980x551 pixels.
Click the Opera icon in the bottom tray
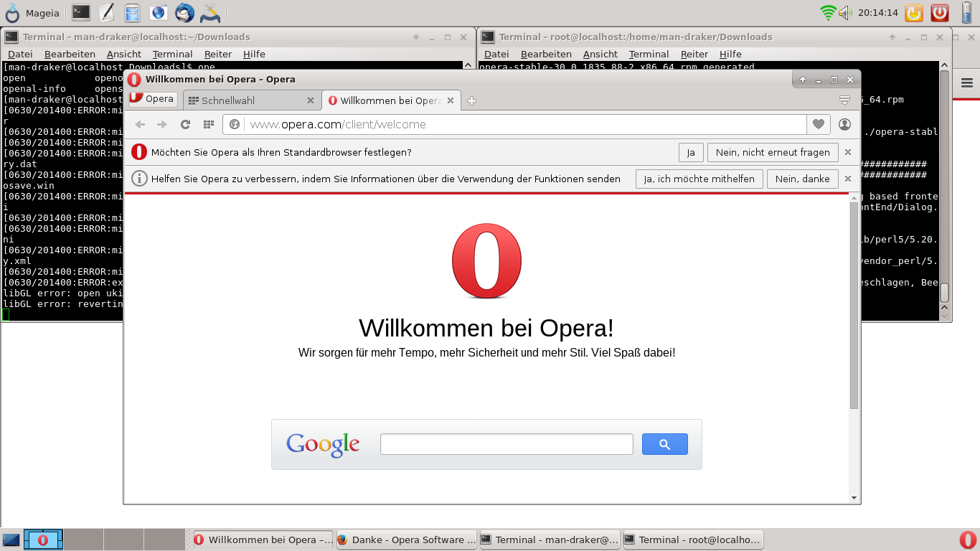[968, 540]
